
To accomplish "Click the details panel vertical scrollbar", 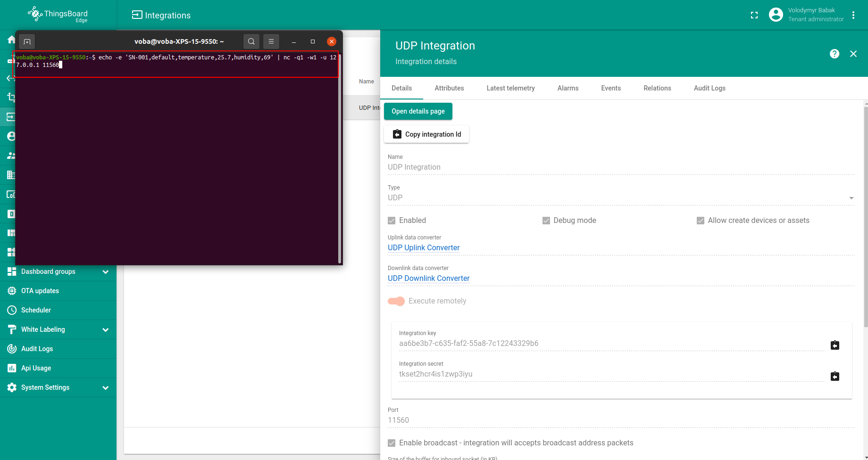I will pos(866,217).
